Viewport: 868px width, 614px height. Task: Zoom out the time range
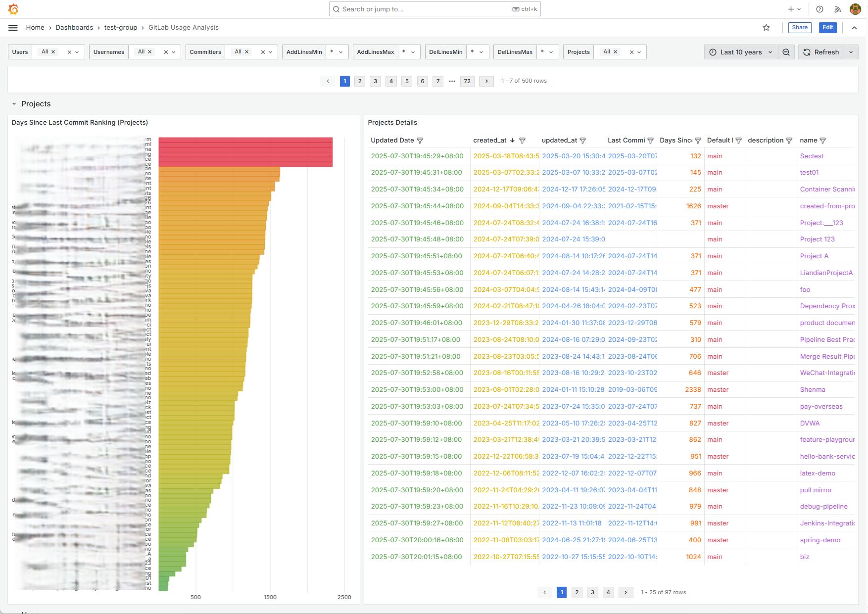(786, 52)
